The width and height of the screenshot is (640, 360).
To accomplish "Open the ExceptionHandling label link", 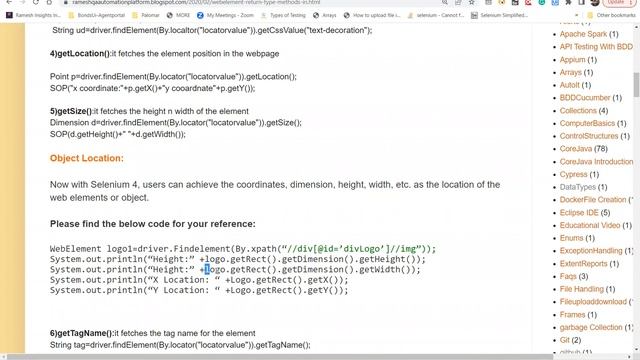I will [x=591, y=251].
